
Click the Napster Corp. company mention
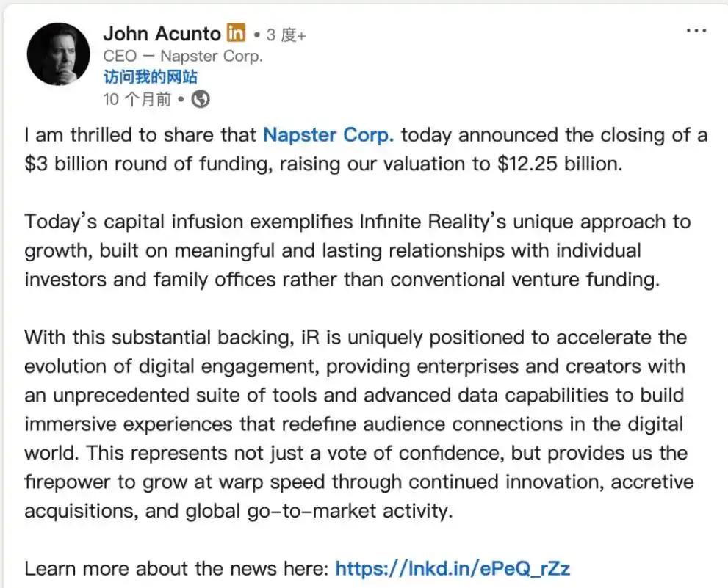click(328, 135)
